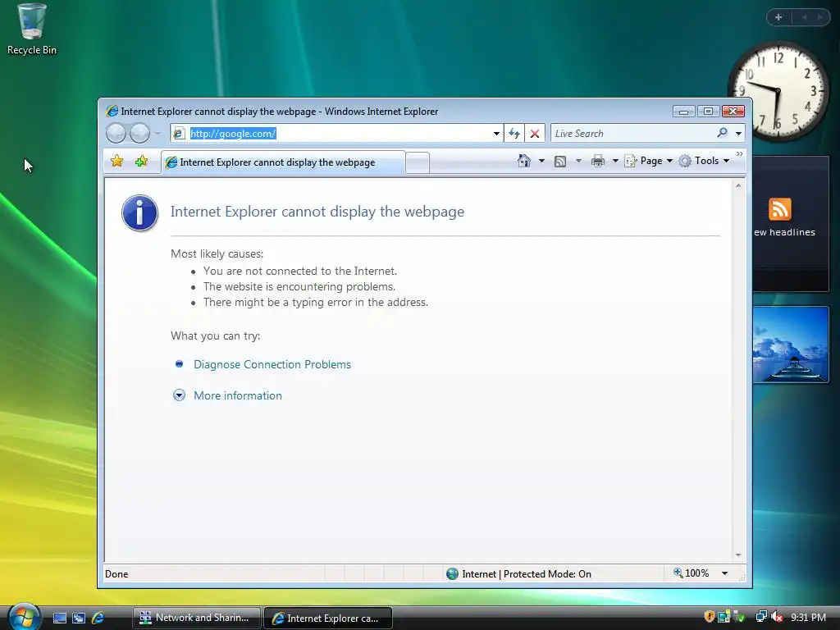Expand the Feeds dropdown arrow
The image size is (840, 630).
[578, 161]
